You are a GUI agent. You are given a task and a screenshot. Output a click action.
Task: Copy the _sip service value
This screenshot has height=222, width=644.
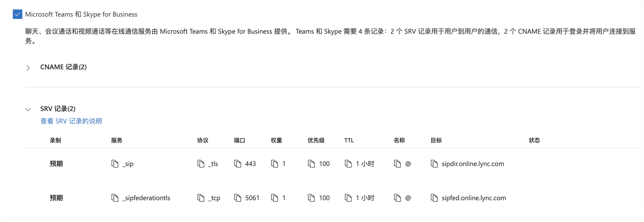click(115, 164)
